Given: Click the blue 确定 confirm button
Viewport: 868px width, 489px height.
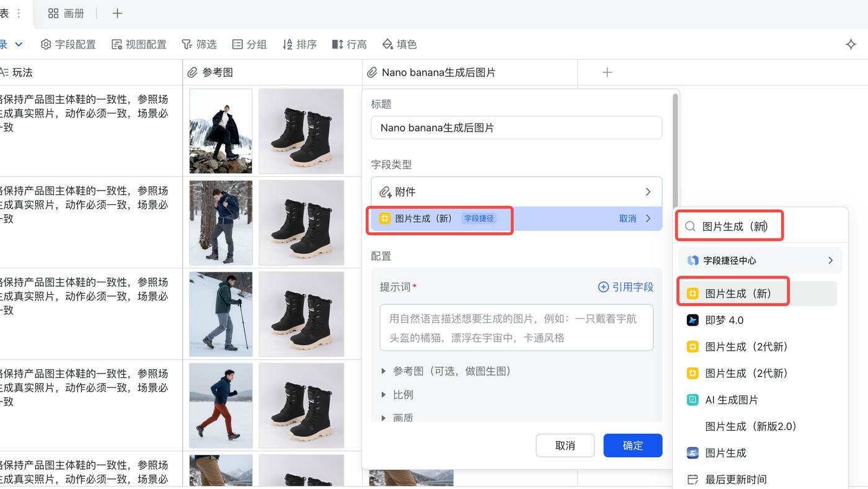Looking at the screenshot, I should (633, 446).
